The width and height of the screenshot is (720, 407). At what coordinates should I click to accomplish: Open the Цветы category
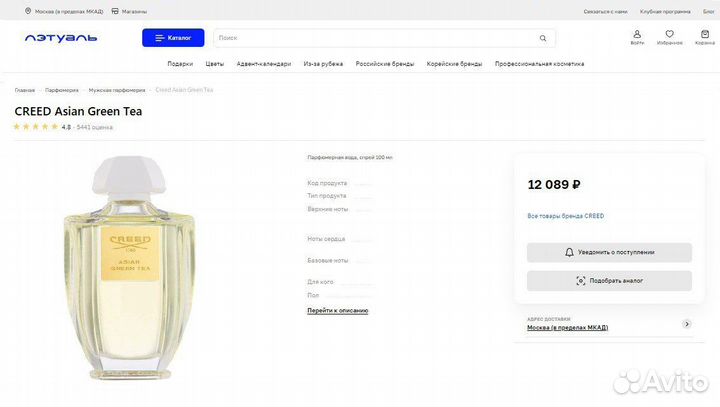click(x=214, y=64)
